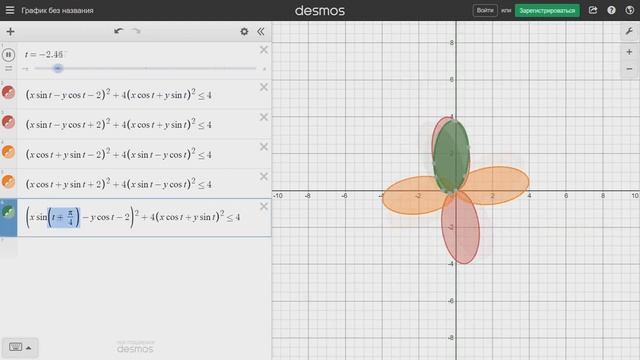
Task: Click the first expression with minus 2 sin term
Action: pyautogui.click(x=119, y=94)
